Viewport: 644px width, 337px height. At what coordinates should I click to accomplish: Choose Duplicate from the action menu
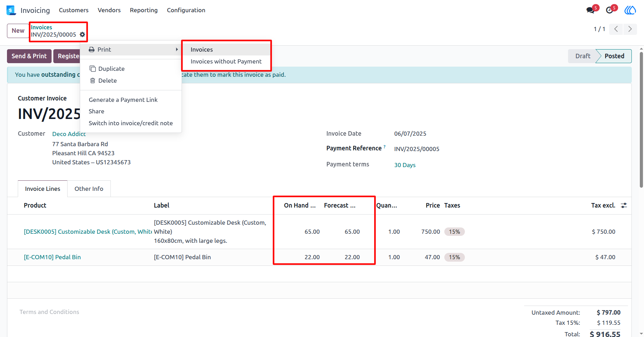tap(131, 69)
